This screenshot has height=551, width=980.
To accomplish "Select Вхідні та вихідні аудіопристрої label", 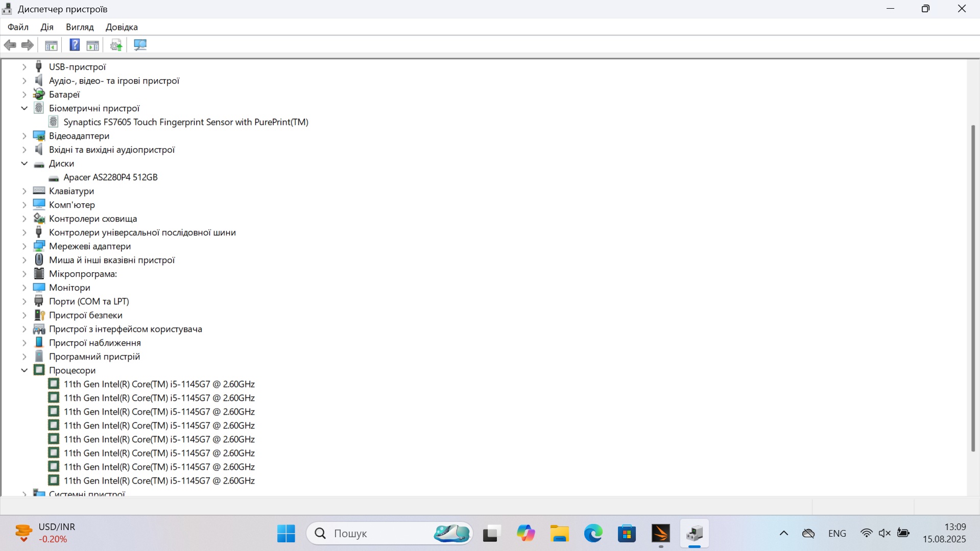I will coord(112,149).
